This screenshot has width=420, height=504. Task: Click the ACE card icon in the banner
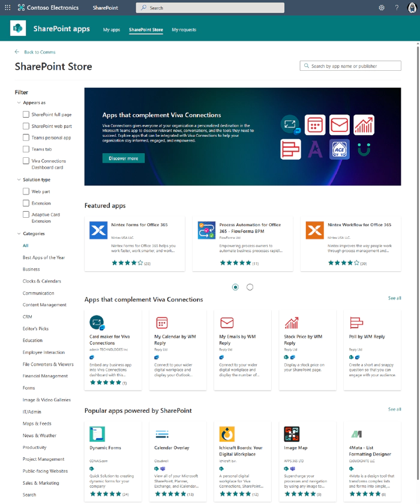340,149
